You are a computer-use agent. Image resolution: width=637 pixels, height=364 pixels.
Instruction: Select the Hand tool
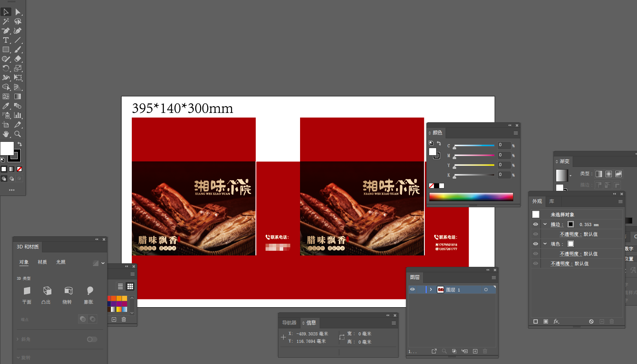6,134
